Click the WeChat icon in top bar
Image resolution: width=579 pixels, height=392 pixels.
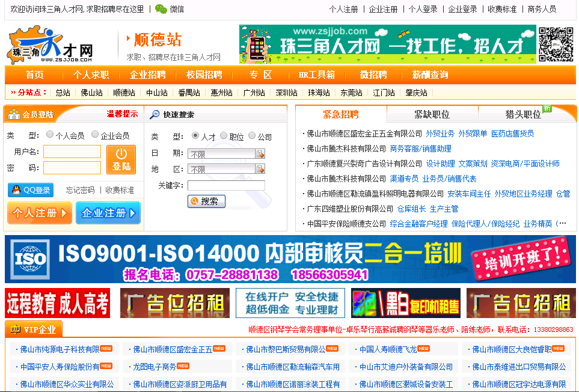[161, 9]
